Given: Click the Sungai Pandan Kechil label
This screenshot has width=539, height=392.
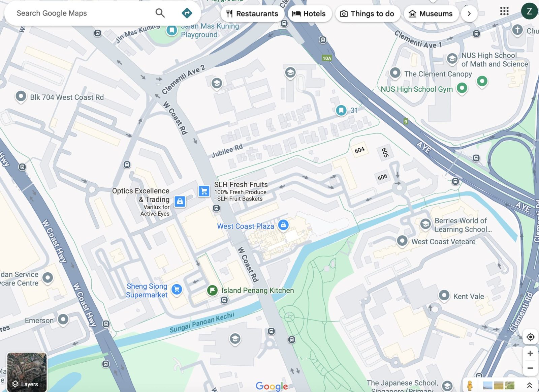Looking at the screenshot, I should pyautogui.click(x=202, y=323).
